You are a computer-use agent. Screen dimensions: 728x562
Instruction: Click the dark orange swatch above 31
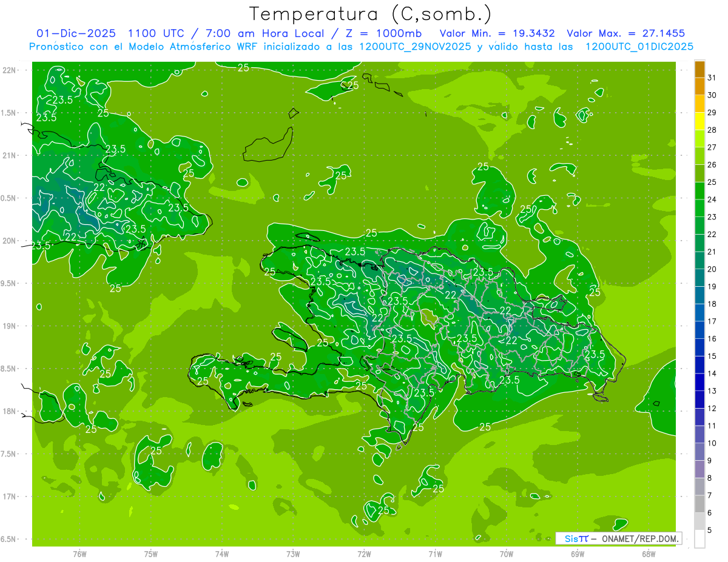tap(699, 69)
